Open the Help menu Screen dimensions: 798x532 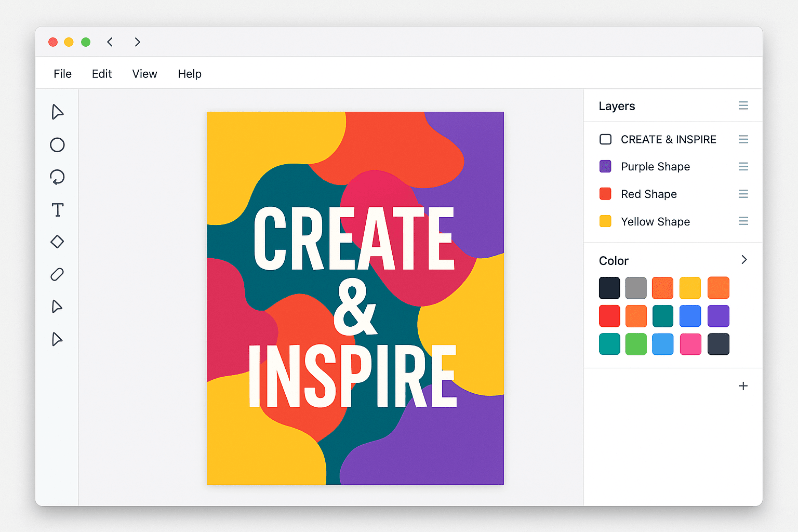[x=189, y=74]
